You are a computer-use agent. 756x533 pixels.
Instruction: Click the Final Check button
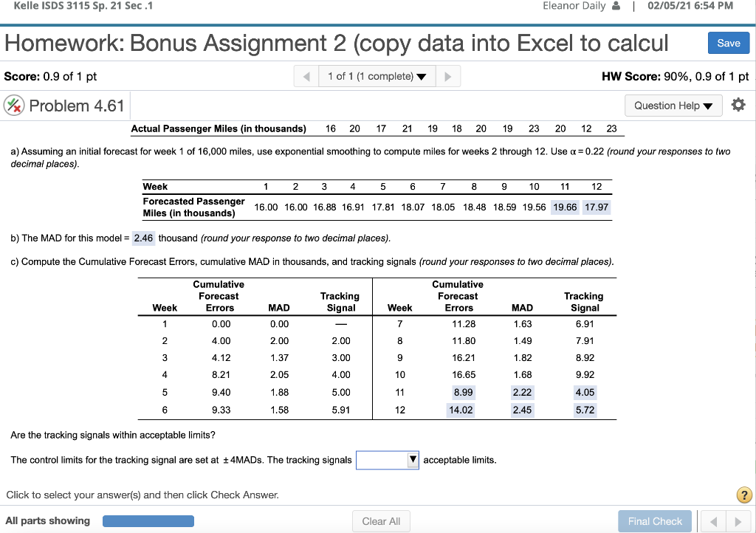pos(655,521)
